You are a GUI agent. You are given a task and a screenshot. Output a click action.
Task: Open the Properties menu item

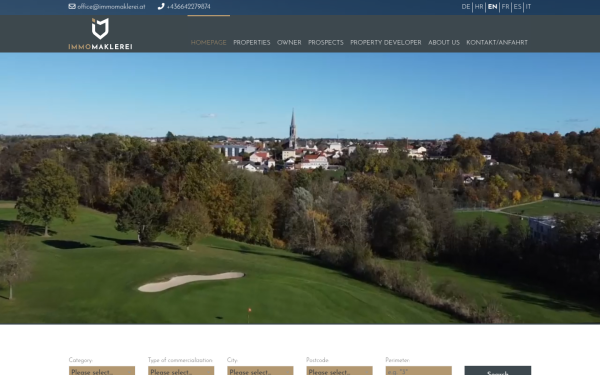pyautogui.click(x=252, y=42)
